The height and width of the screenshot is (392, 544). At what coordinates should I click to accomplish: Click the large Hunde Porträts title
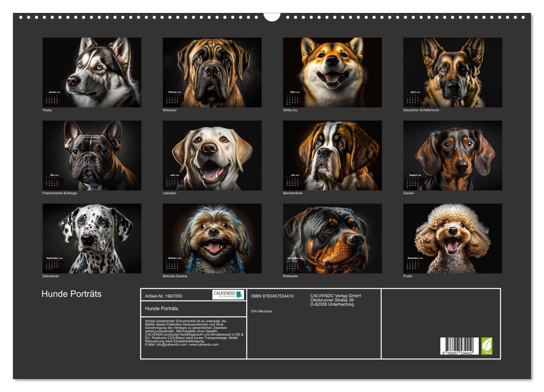click(72, 294)
